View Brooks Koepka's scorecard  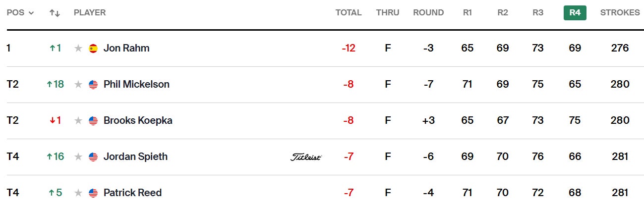click(x=138, y=121)
